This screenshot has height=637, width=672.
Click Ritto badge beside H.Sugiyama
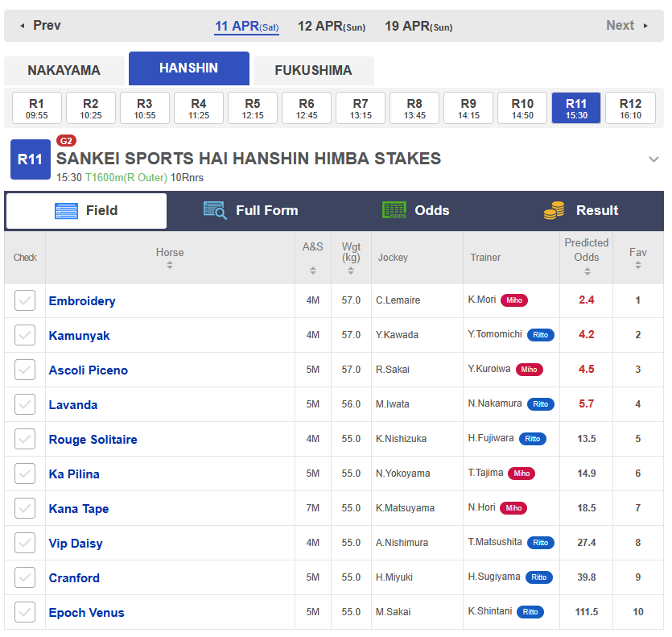click(539, 577)
